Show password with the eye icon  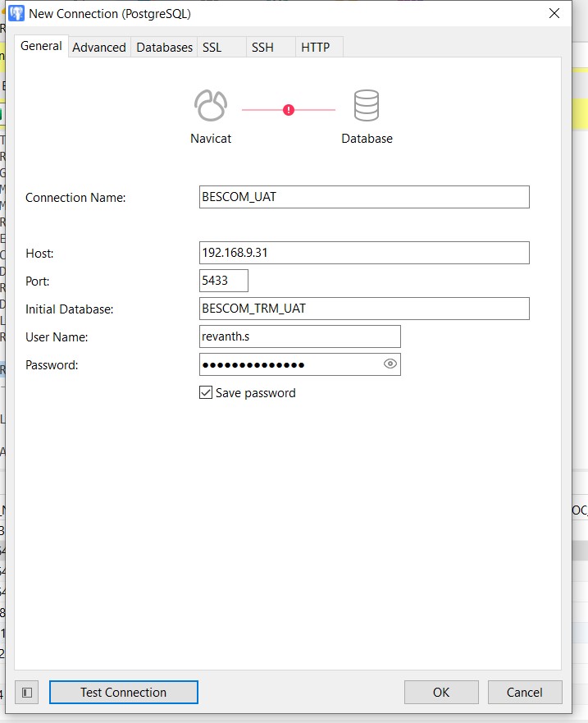pos(390,364)
